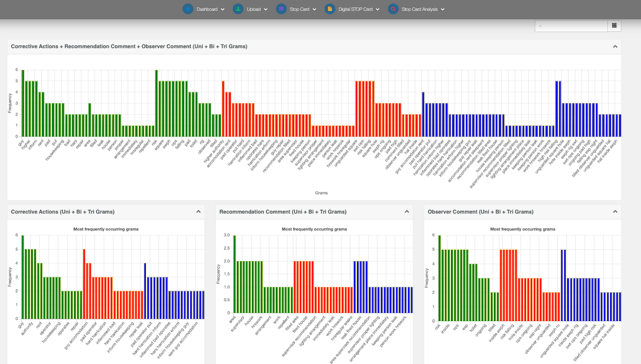This screenshot has height=364, width=641.
Task: Expand the Upload dropdown arrow
Action: tap(266, 9)
